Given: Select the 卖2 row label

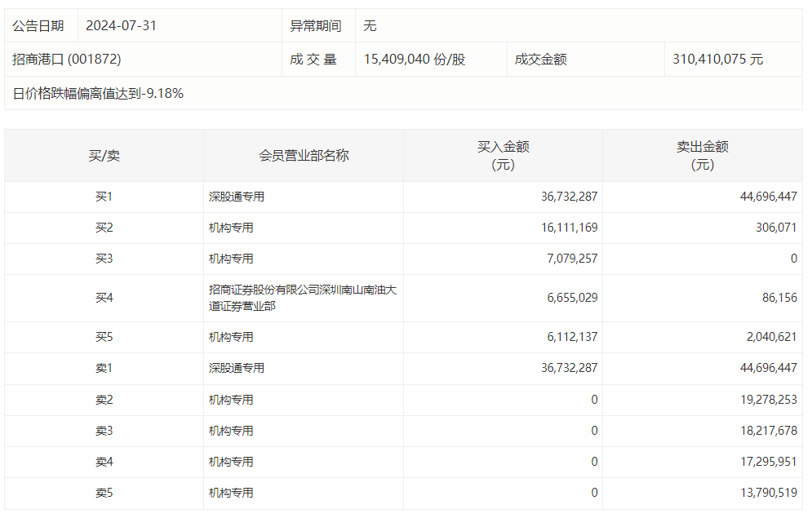Looking at the screenshot, I should pos(104,400).
